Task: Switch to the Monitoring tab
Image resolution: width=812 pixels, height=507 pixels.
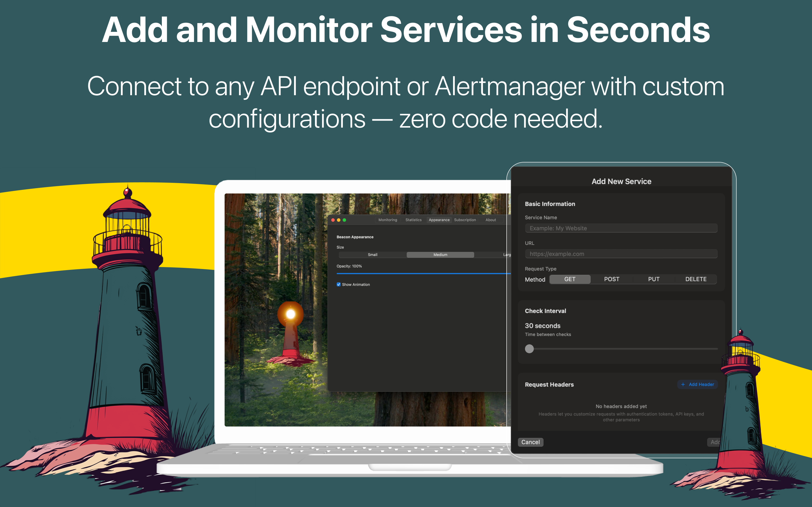Action: pos(388,220)
